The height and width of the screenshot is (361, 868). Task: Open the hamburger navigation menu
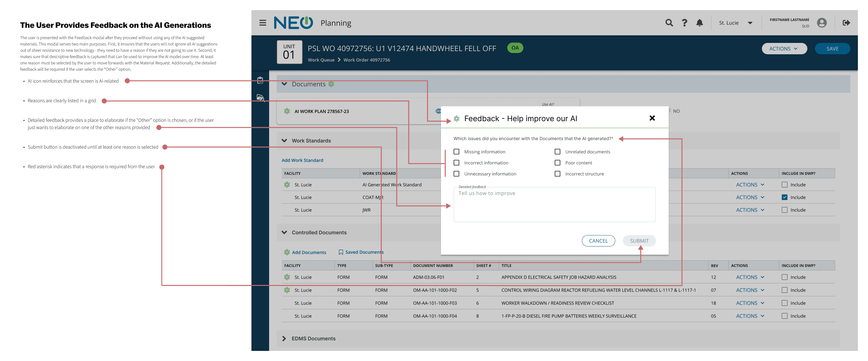262,23
